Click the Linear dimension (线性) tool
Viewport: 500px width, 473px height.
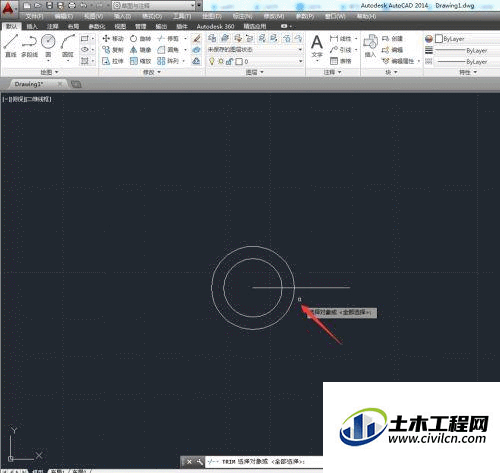[340, 39]
